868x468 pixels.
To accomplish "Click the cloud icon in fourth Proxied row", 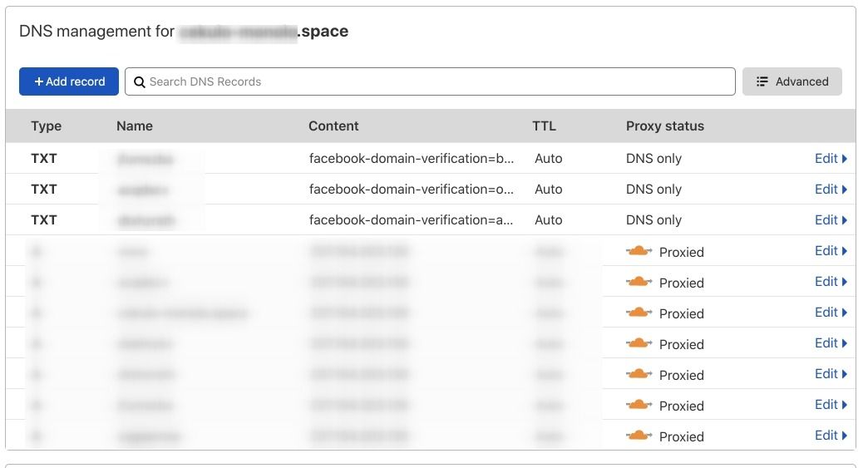I will [x=639, y=343].
